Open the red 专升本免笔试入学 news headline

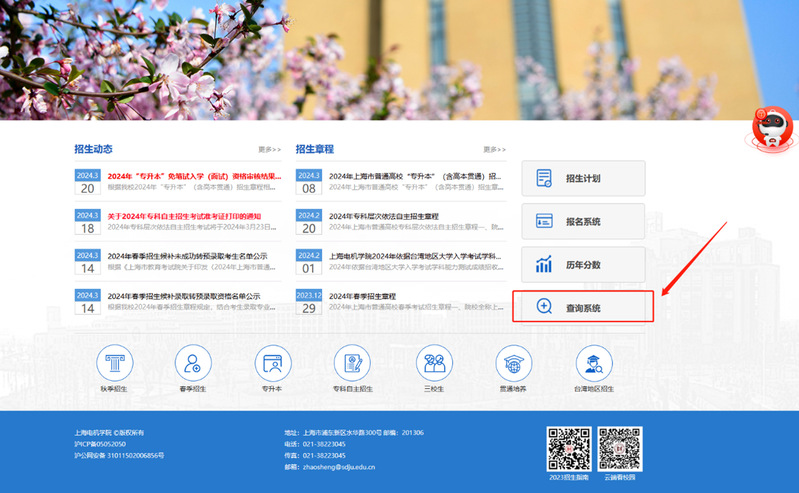tap(194, 175)
